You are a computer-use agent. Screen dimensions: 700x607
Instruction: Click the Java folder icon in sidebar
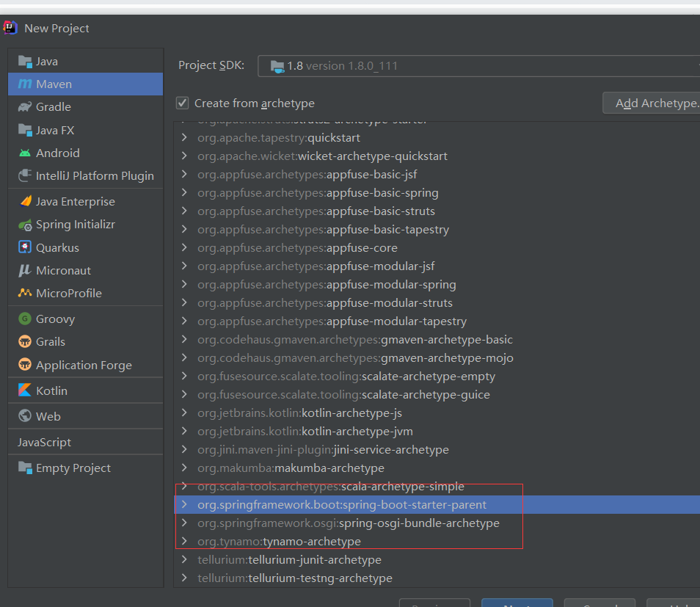pos(25,61)
